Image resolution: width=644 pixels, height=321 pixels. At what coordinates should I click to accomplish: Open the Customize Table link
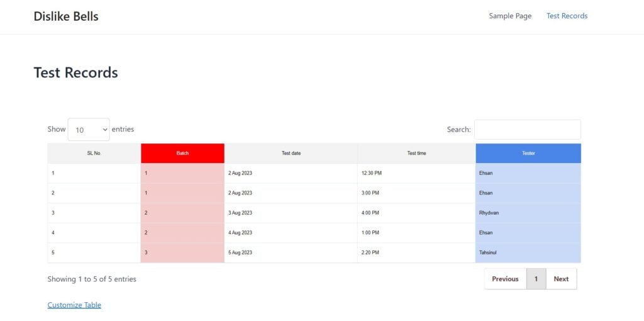tap(74, 305)
